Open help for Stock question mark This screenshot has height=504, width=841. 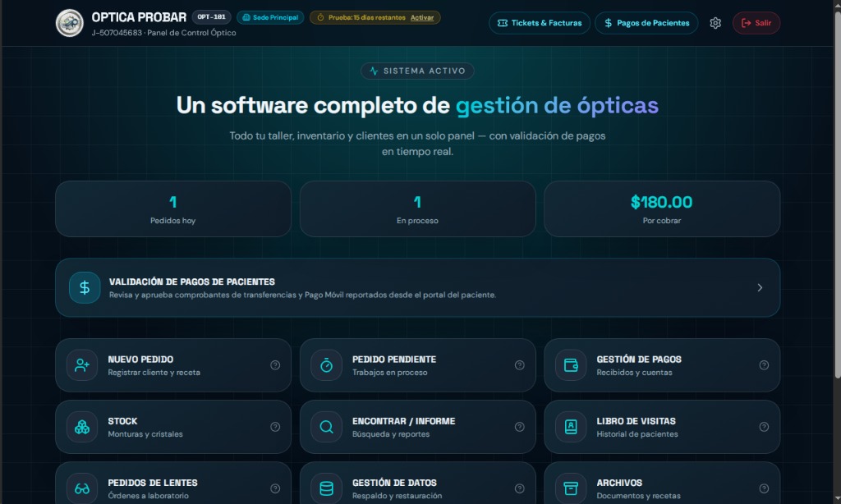pos(275,427)
